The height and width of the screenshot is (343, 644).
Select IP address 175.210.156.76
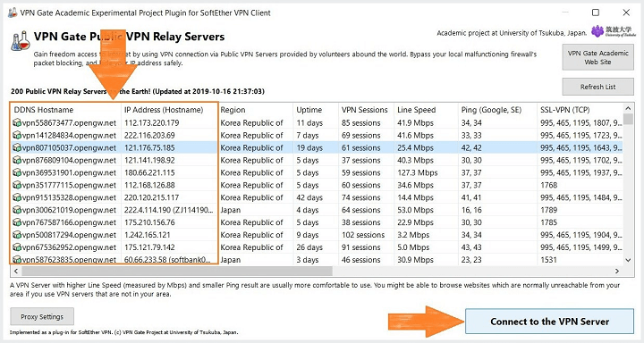149,222
